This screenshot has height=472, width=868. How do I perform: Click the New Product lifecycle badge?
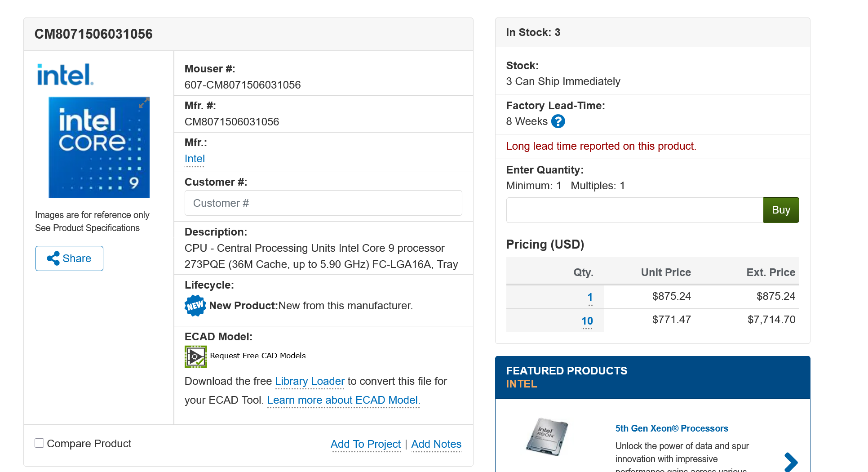click(195, 306)
